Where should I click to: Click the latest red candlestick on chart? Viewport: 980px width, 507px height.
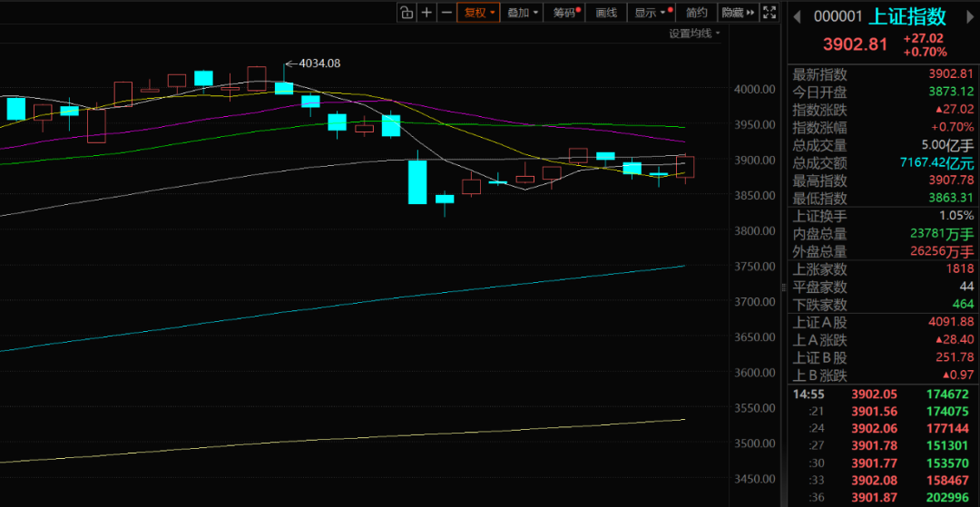coord(686,167)
